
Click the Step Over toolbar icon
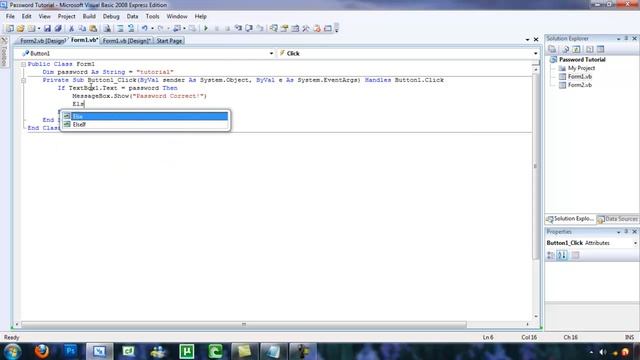tap(249, 28)
